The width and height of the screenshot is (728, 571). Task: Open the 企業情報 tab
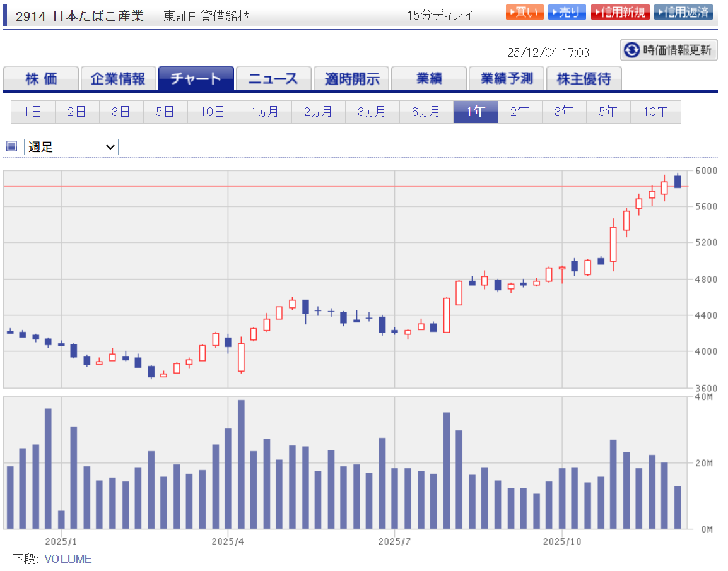[x=118, y=78]
